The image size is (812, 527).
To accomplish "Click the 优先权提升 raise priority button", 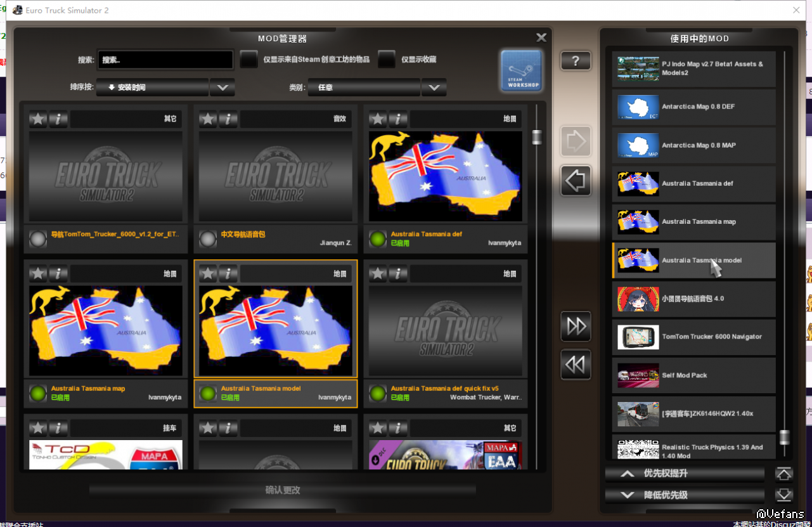I will (x=685, y=474).
